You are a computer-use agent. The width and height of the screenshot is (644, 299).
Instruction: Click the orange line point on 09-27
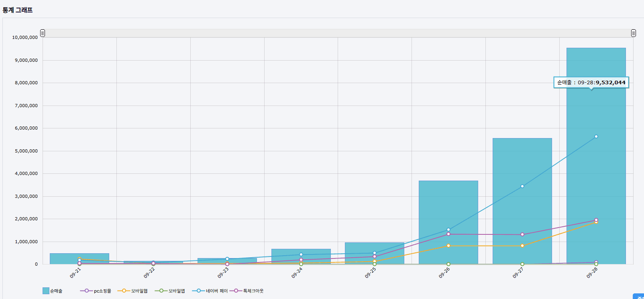[522, 246]
